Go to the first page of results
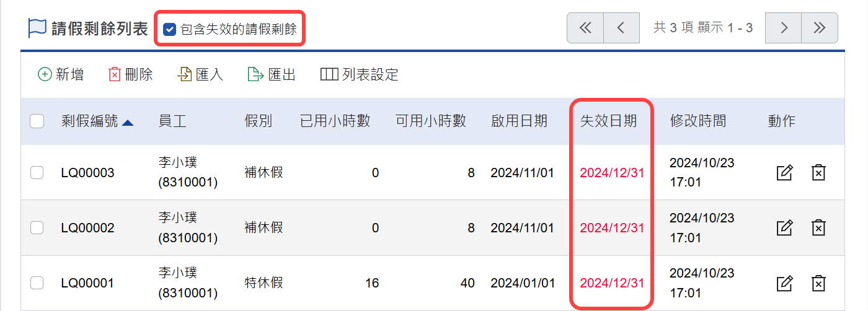This screenshot has height=311, width=868. [585, 28]
